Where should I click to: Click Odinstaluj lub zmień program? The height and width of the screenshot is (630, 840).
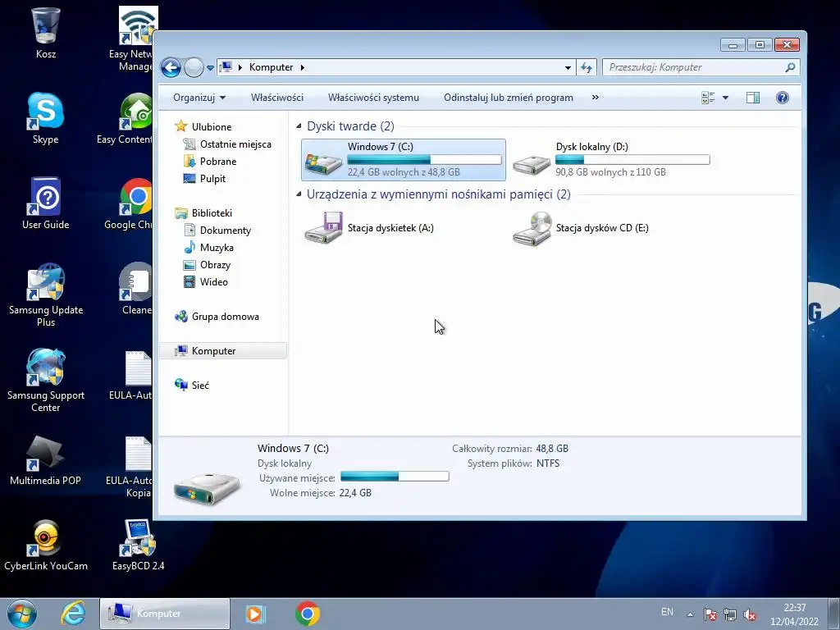pos(509,98)
